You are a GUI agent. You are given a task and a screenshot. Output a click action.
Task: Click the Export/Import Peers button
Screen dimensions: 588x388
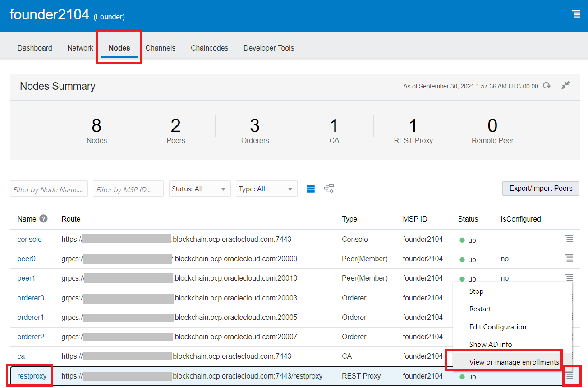[x=540, y=189]
